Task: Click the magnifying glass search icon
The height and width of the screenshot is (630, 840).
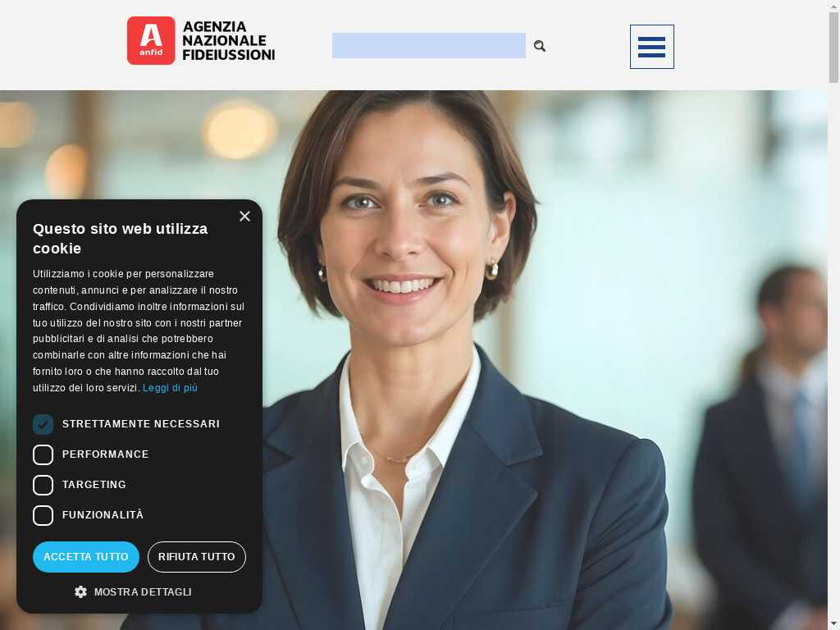Action: click(x=540, y=46)
